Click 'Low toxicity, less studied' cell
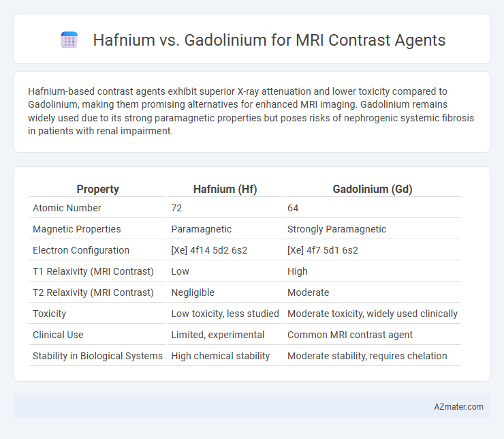The image size is (504, 439). [x=225, y=314]
